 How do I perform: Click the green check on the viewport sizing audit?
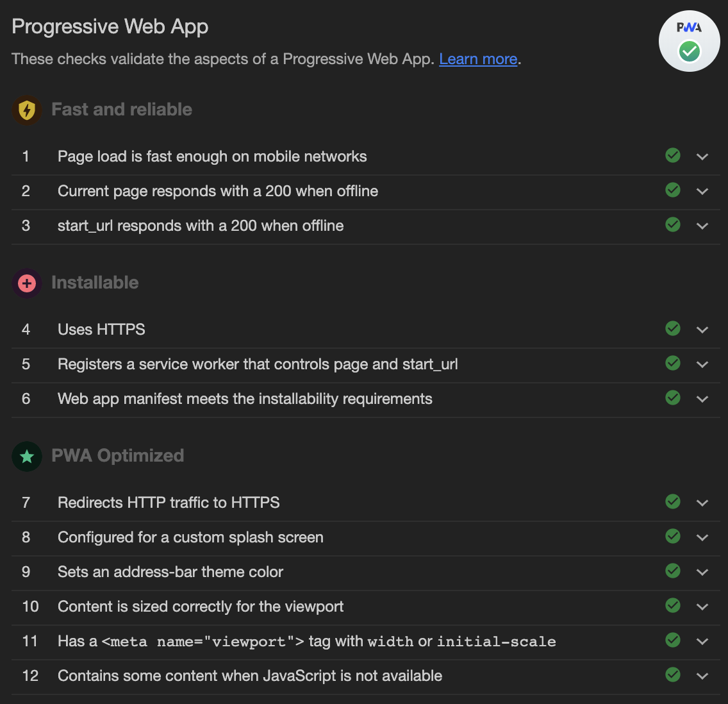[x=673, y=606]
